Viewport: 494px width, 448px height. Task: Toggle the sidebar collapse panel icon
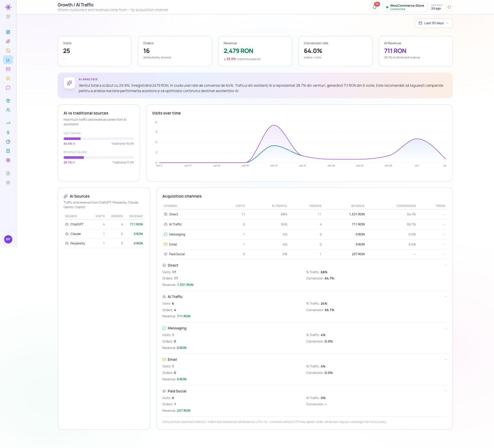[8, 16]
